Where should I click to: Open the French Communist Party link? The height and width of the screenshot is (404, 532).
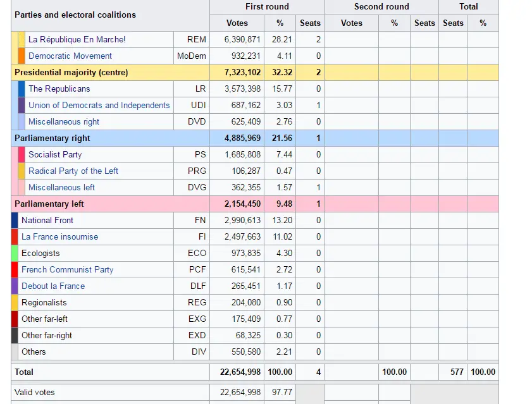pyautogui.click(x=67, y=269)
